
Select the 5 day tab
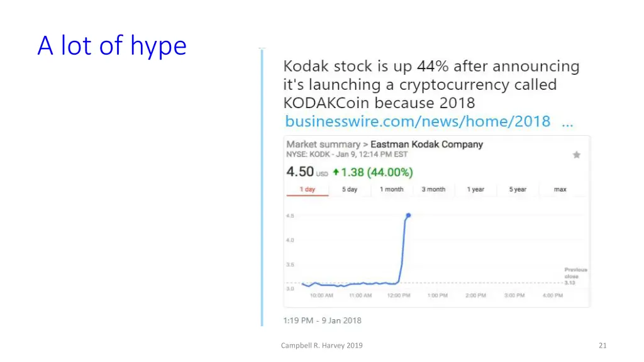pyautogui.click(x=350, y=189)
